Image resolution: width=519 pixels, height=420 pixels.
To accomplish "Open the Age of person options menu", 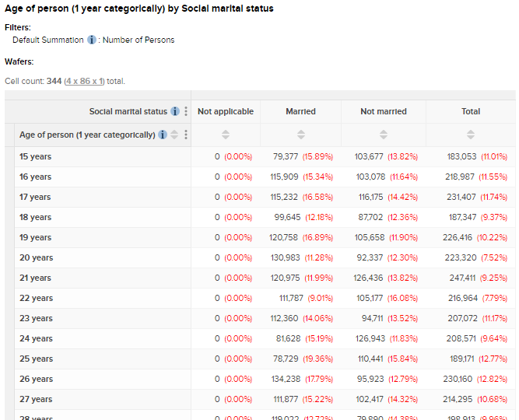I will 186,135.
